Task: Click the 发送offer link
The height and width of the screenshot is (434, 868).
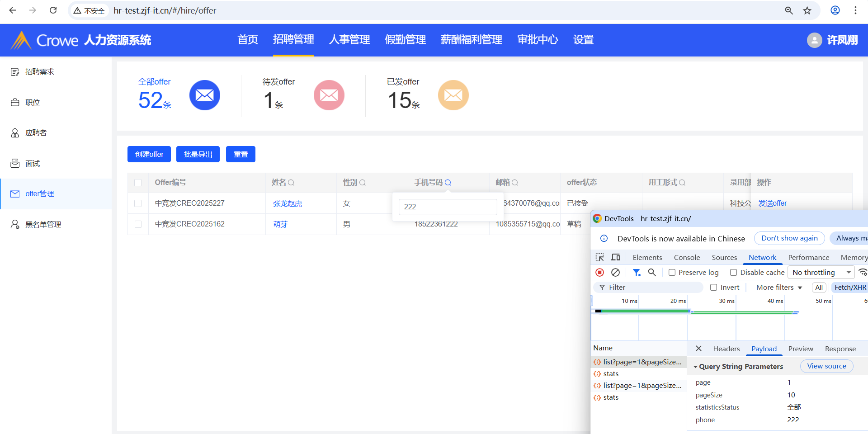Action: click(x=772, y=203)
